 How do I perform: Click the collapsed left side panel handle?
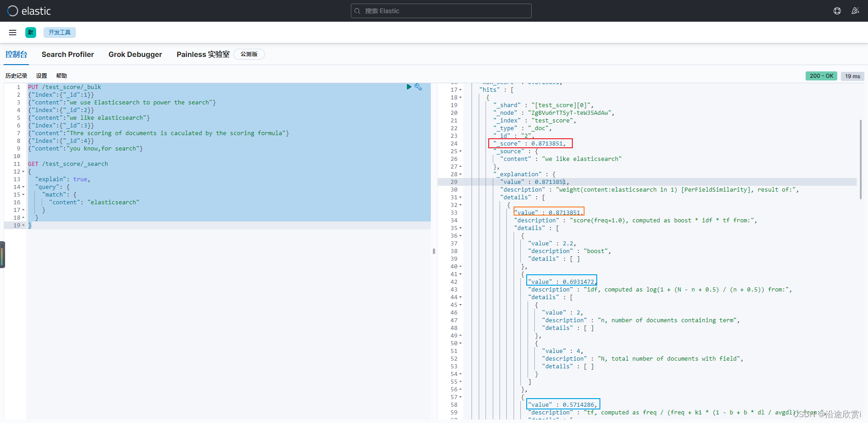(x=2, y=254)
